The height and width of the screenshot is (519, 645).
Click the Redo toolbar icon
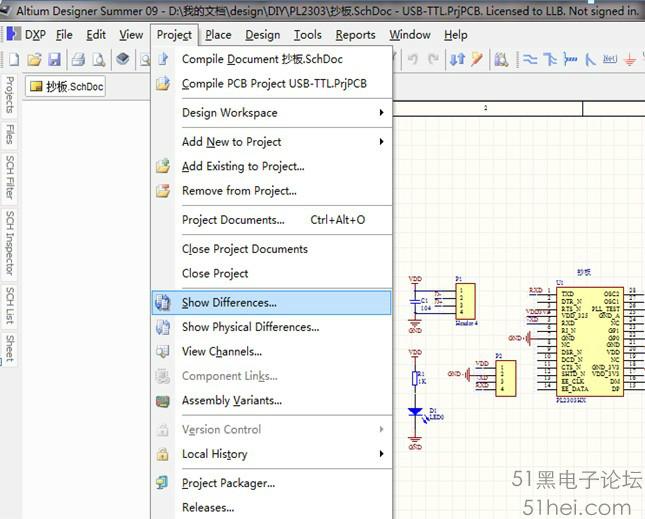click(x=433, y=59)
